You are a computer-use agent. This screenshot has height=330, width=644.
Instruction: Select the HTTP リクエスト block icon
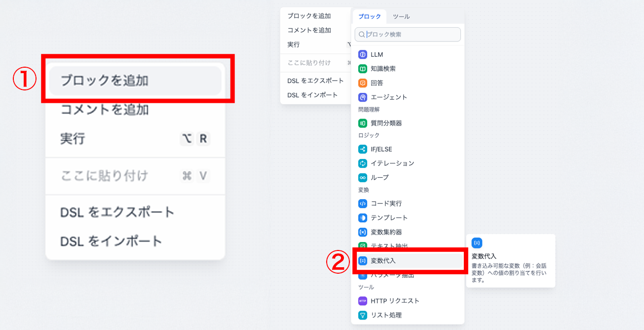[363, 301]
